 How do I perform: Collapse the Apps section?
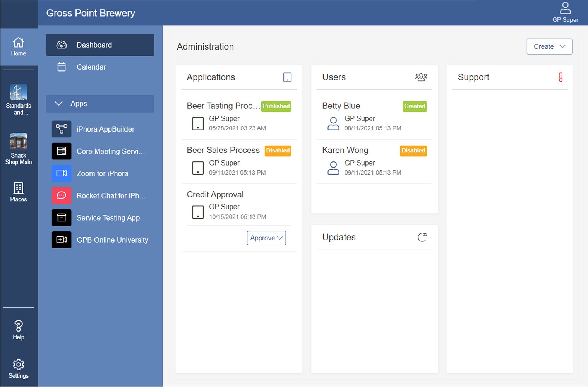[59, 104]
